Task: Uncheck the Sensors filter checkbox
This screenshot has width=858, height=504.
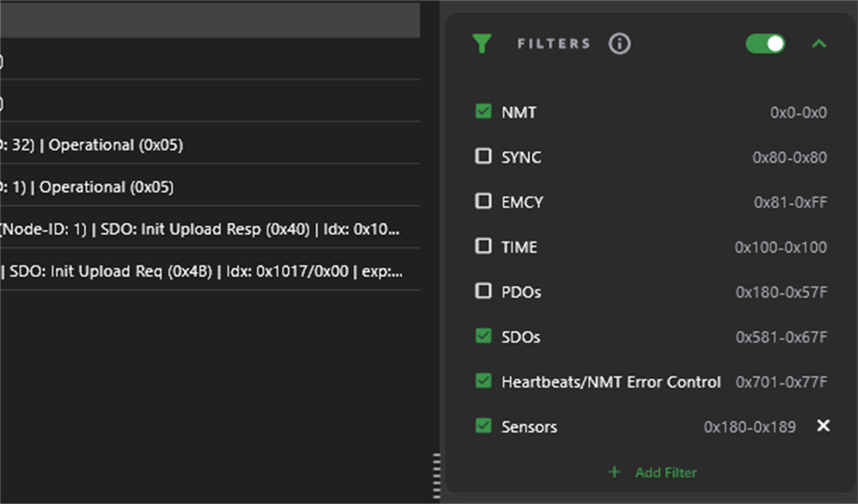Action: point(483,426)
